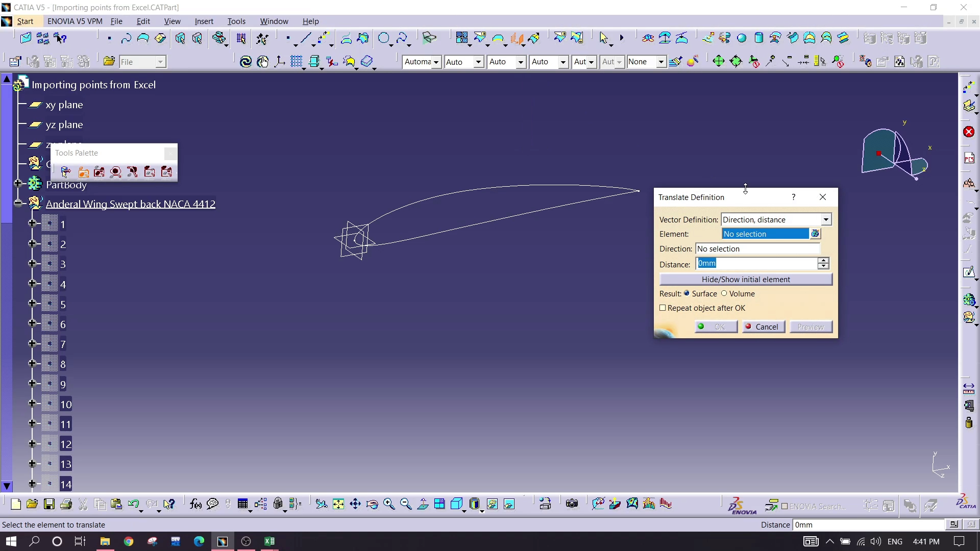Click the Circle sketch tool icon

384,38
